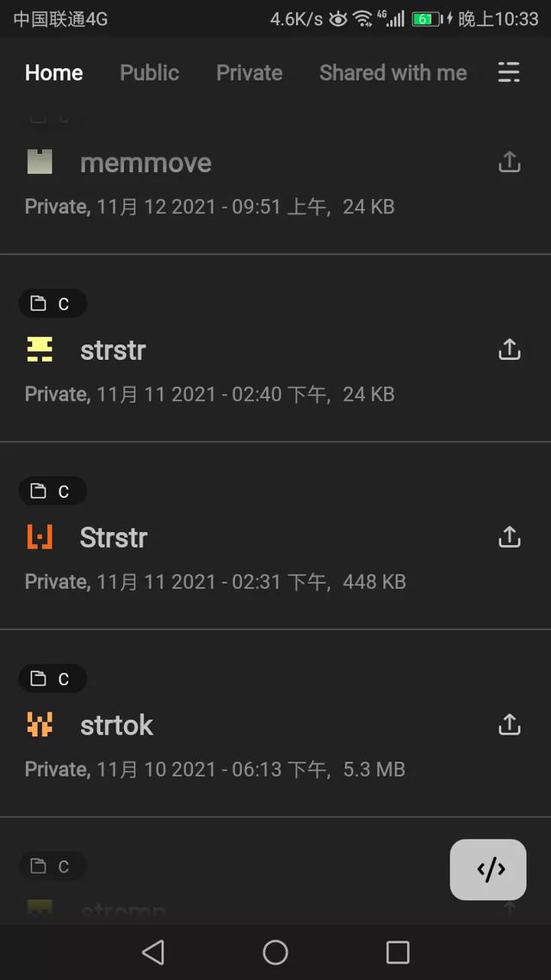551x980 pixels.
Task: Tap the C folder tag above strtok
Action: point(53,679)
